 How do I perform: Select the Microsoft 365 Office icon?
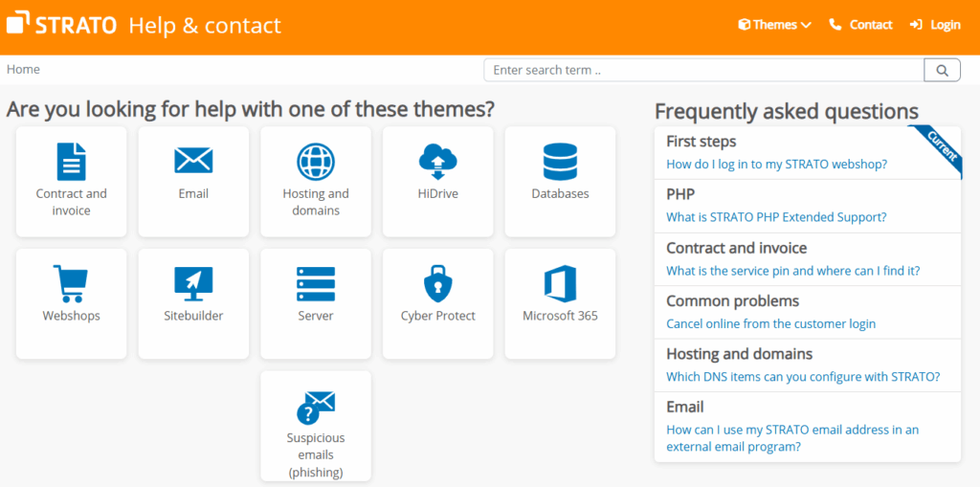pos(560,284)
